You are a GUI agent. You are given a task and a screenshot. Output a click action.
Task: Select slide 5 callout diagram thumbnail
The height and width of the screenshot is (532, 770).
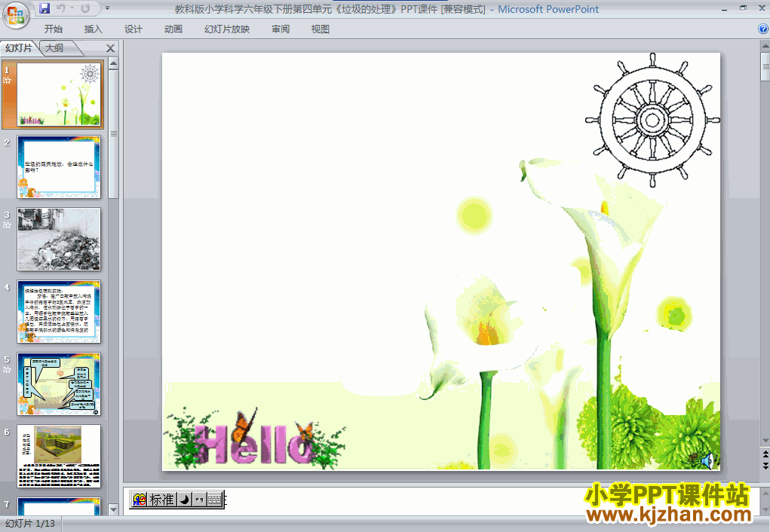pos(59,384)
